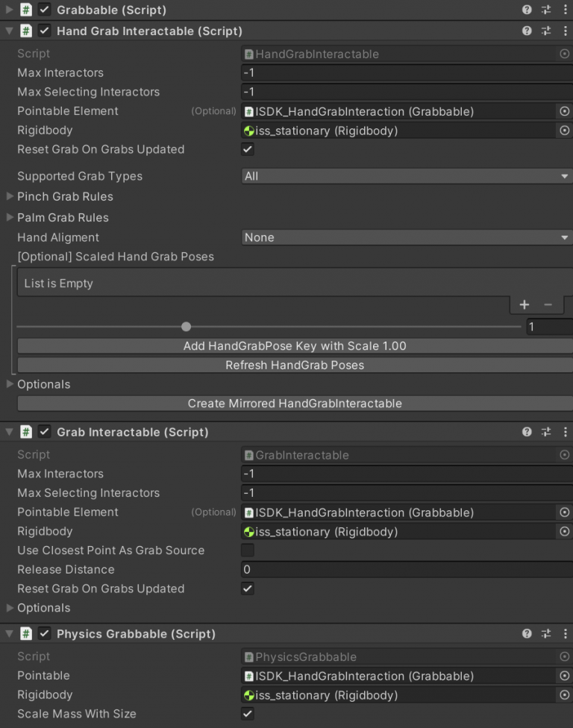
Task: Click the help icon on Hand Grab Interactable
Action: 527,31
